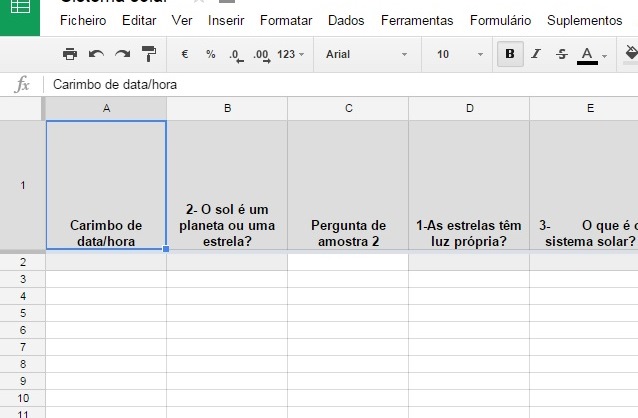This screenshot has width=638, height=418.
Task: Toggle bold formatting
Action: 510,54
